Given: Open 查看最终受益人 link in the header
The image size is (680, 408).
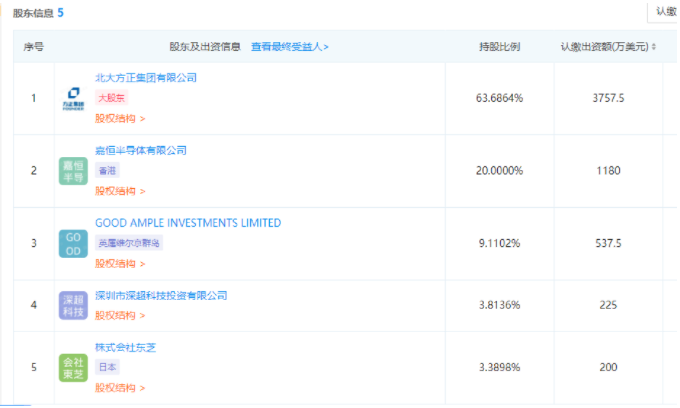Looking at the screenshot, I should point(289,47).
